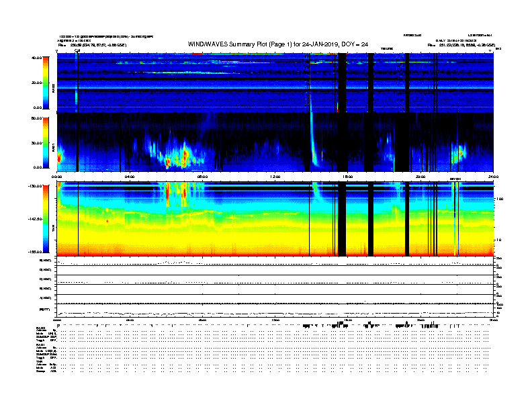The height and width of the screenshot is (411, 532).
Task: Click the -130.00 label on TNR scale
Action: [x=35, y=186]
